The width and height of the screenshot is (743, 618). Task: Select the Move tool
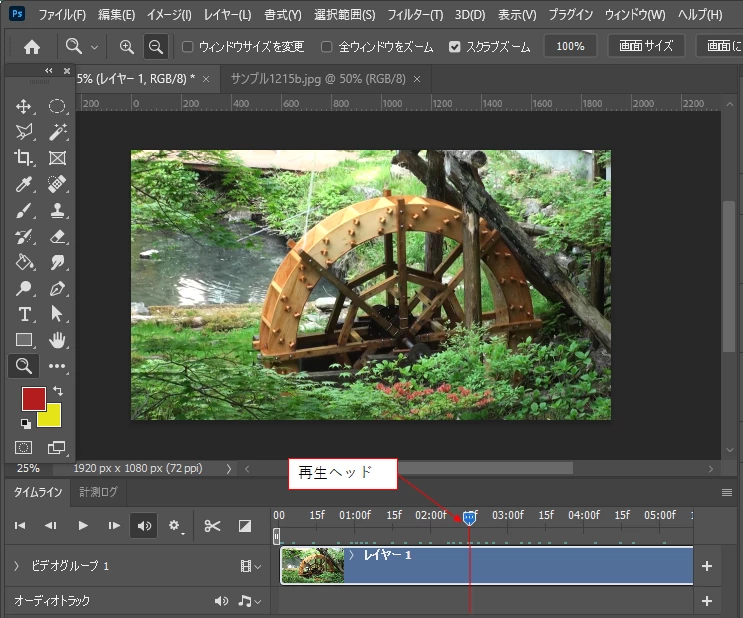pos(24,106)
